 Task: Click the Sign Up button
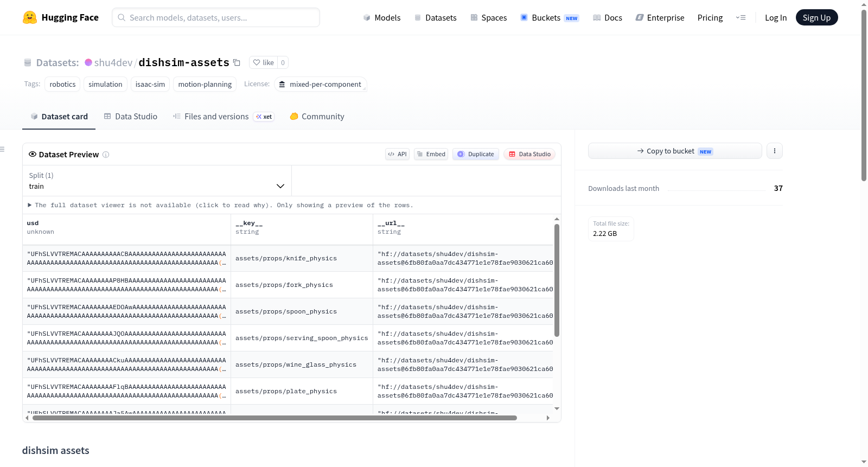[816, 17]
